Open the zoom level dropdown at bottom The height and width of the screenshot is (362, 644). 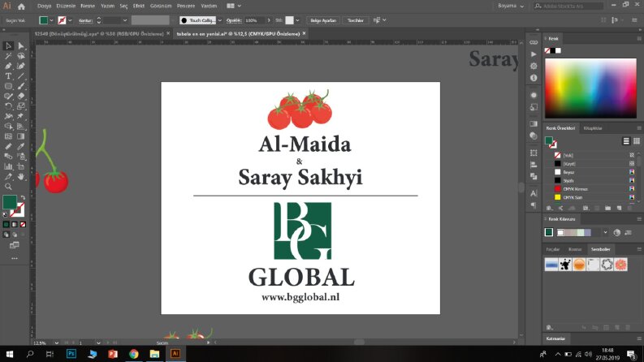click(x=57, y=343)
